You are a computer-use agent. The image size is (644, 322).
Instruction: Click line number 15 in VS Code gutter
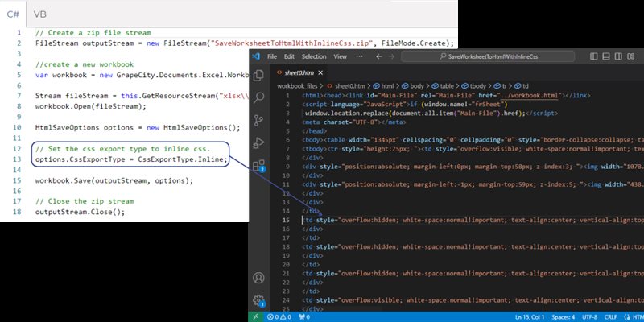tap(286, 220)
